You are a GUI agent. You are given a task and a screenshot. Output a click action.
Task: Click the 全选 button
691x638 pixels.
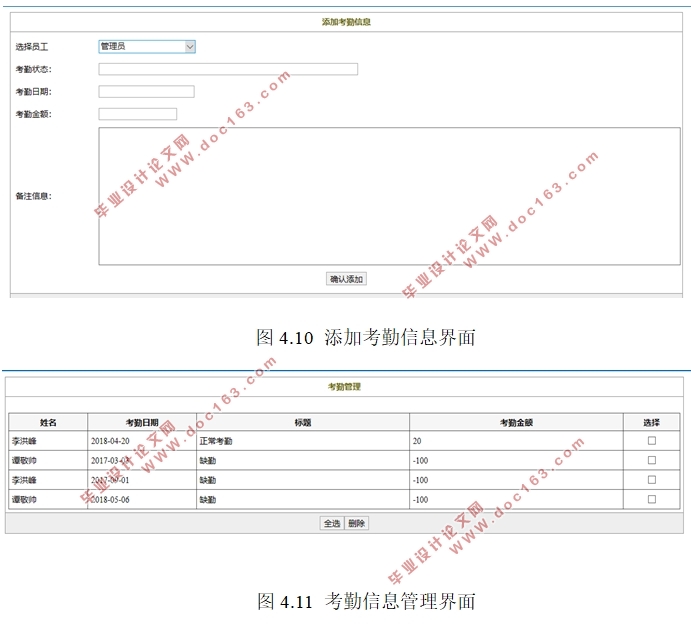click(x=332, y=523)
